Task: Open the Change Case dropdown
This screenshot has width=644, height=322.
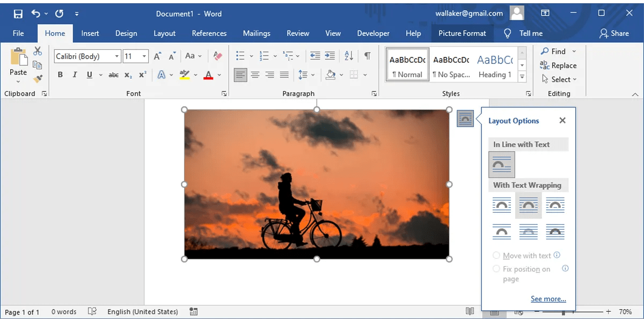Action: tap(193, 56)
